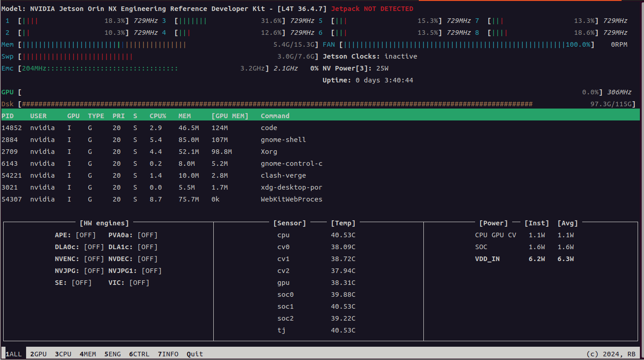Click the Emc frequency bar
Image resolution: width=644 pixels, height=360 pixels.
(x=143, y=68)
